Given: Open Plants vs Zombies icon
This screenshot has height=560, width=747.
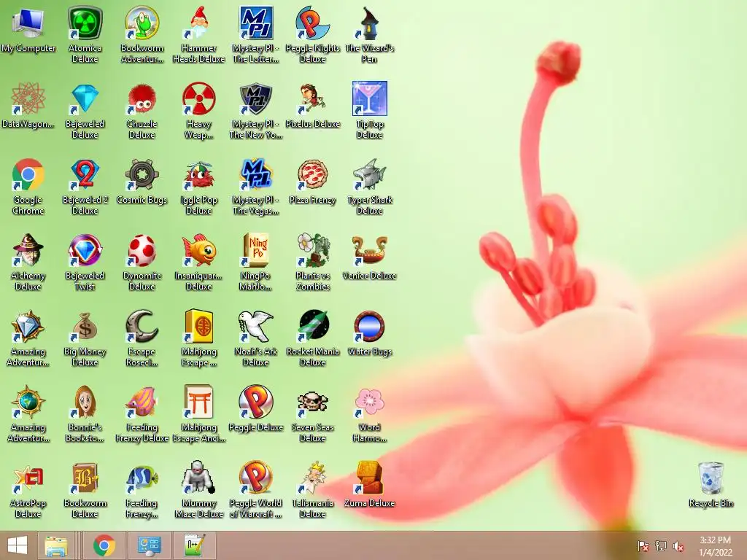Looking at the screenshot, I should pos(312,251).
